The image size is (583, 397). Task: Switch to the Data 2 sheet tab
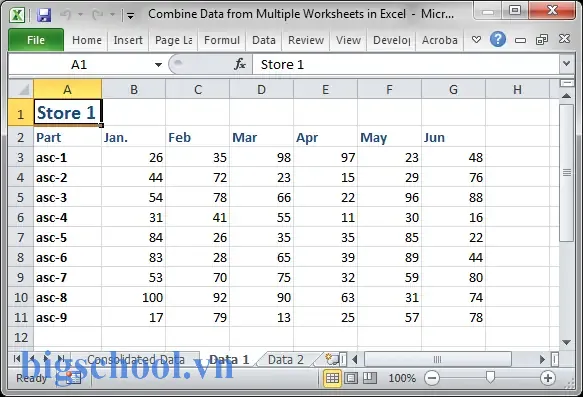point(286,359)
